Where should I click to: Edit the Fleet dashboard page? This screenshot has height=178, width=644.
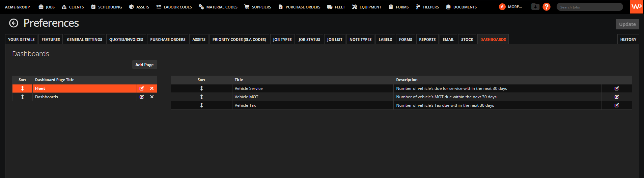[x=142, y=88]
